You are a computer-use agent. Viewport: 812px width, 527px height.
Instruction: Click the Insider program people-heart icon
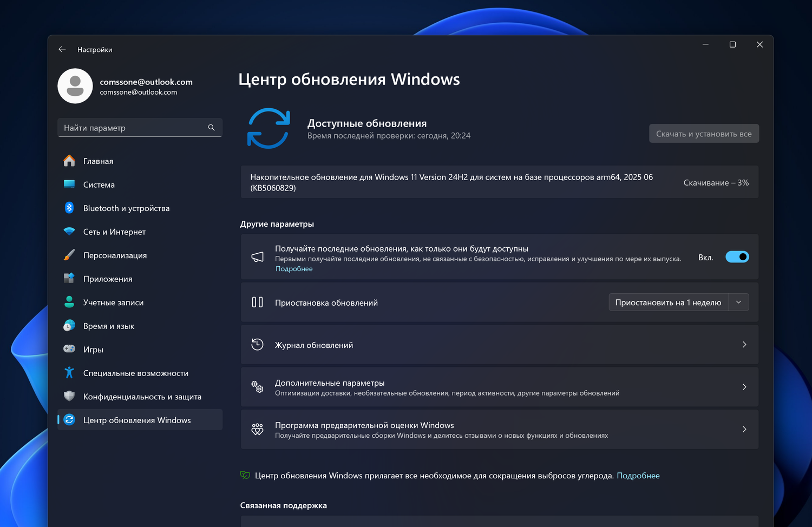coord(258,429)
